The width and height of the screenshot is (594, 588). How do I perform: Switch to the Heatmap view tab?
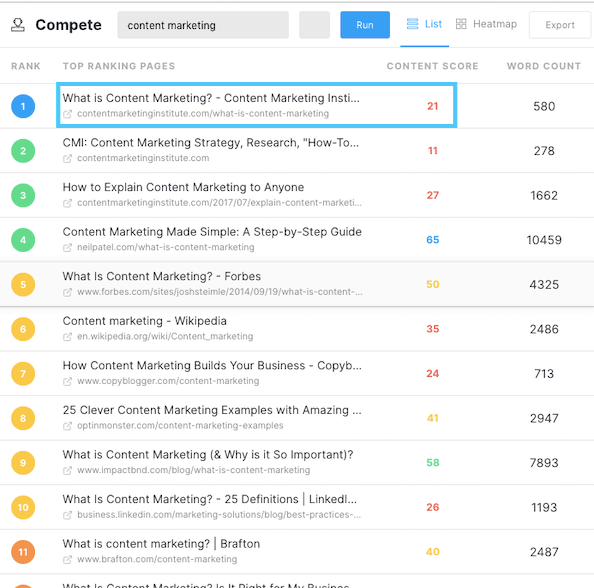(486, 24)
